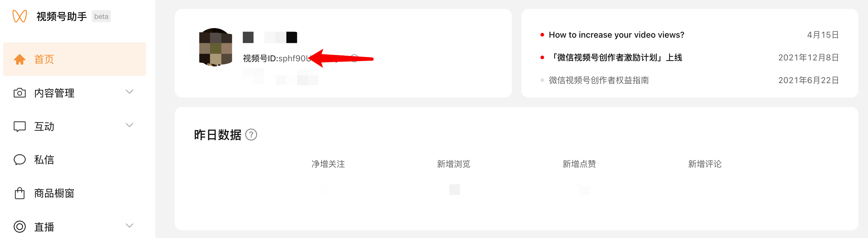
Task: Open the 私信 menu item
Action: 75,160
